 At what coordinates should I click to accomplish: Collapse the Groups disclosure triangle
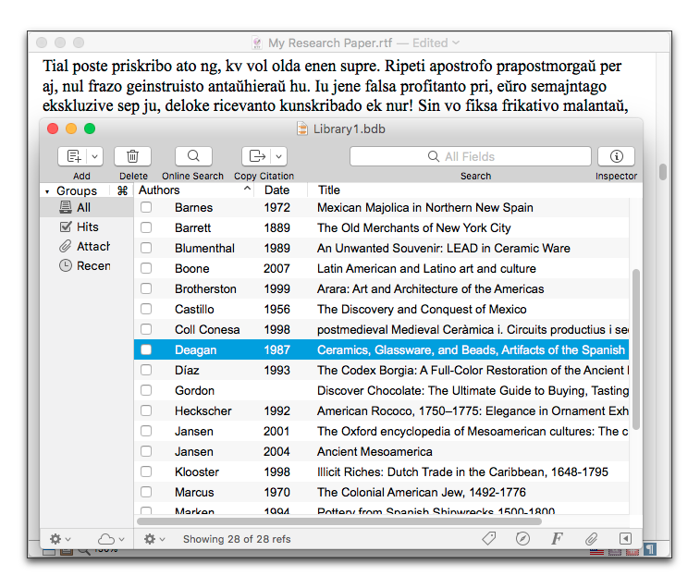[x=47, y=191]
